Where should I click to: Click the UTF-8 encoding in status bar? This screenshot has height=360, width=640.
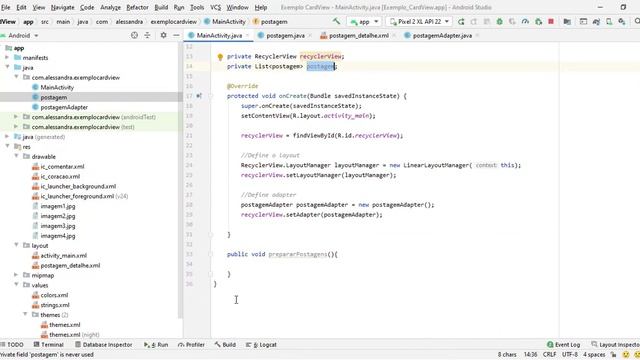click(x=569, y=355)
